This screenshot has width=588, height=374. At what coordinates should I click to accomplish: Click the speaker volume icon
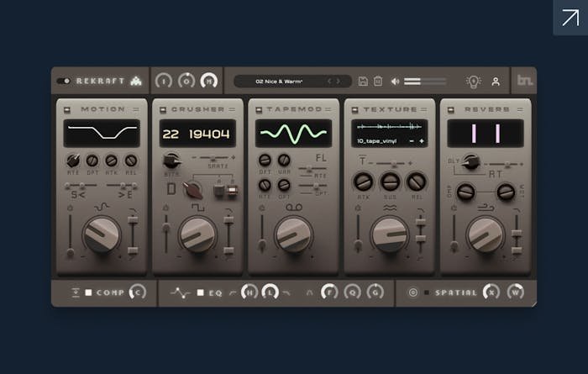point(395,82)
